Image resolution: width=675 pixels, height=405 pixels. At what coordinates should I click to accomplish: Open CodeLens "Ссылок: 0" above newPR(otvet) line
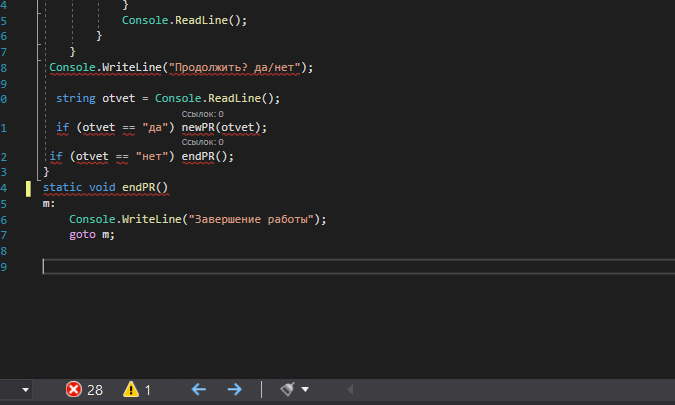coord(202,114)
